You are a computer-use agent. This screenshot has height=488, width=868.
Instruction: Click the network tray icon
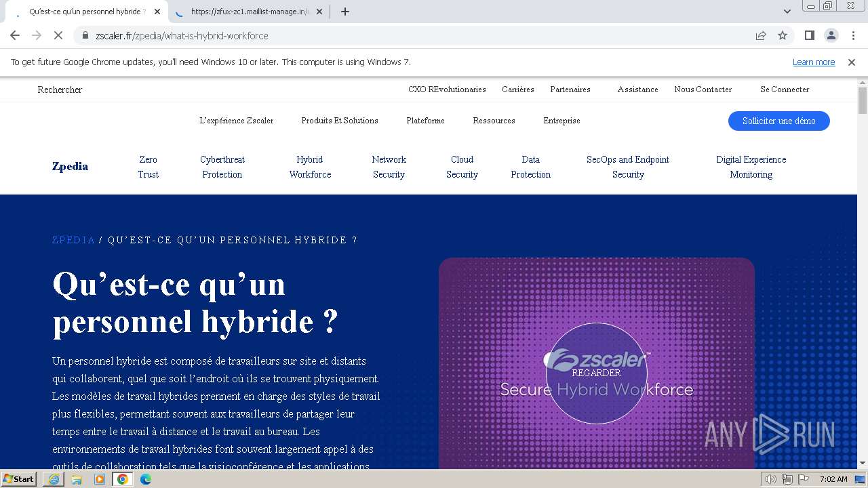click(x=787, y=479)
